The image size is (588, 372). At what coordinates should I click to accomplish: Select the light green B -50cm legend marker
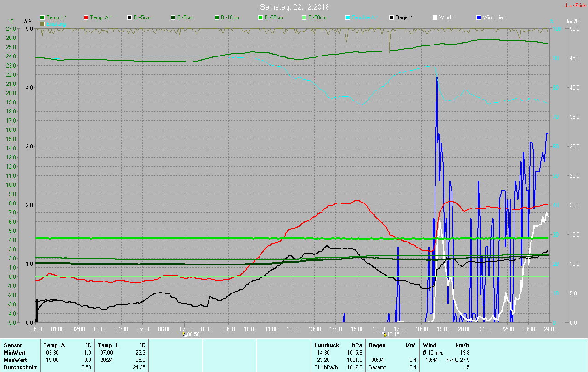coord(304,17)
